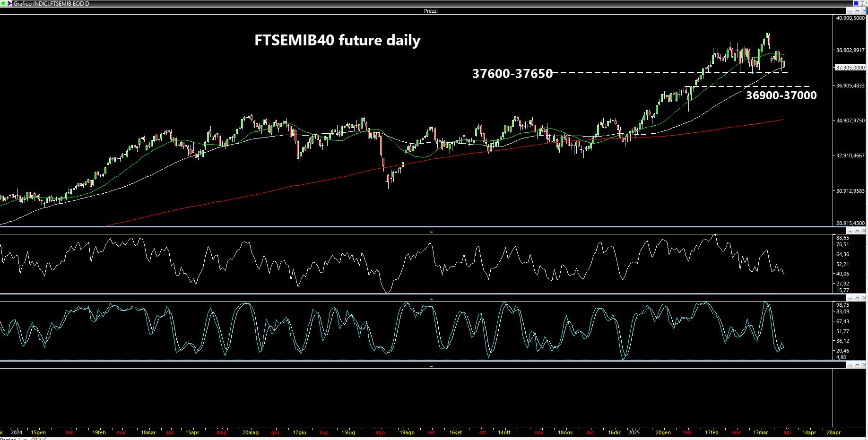868x440 pixels.
Task: Click the 28apr date axis label
Action: tap(833, 432)
